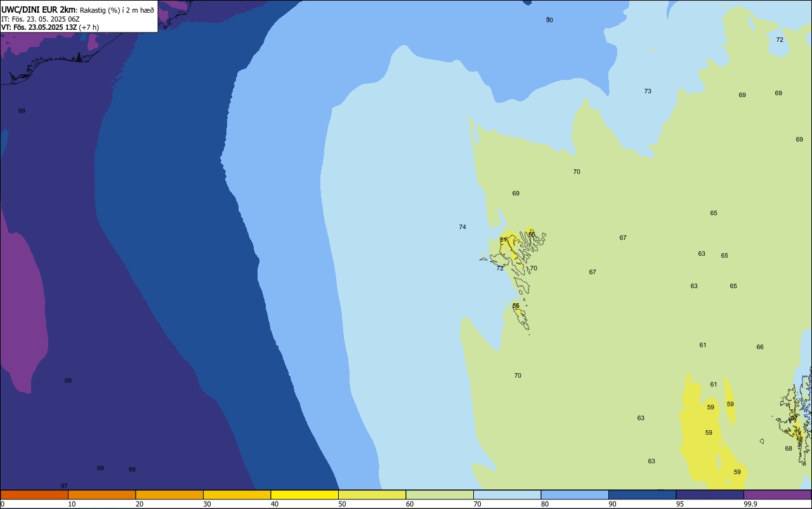Screen dimensions: 812x509
Task: Click the legend tick label 99.9
Action: [x=750, y=504]
